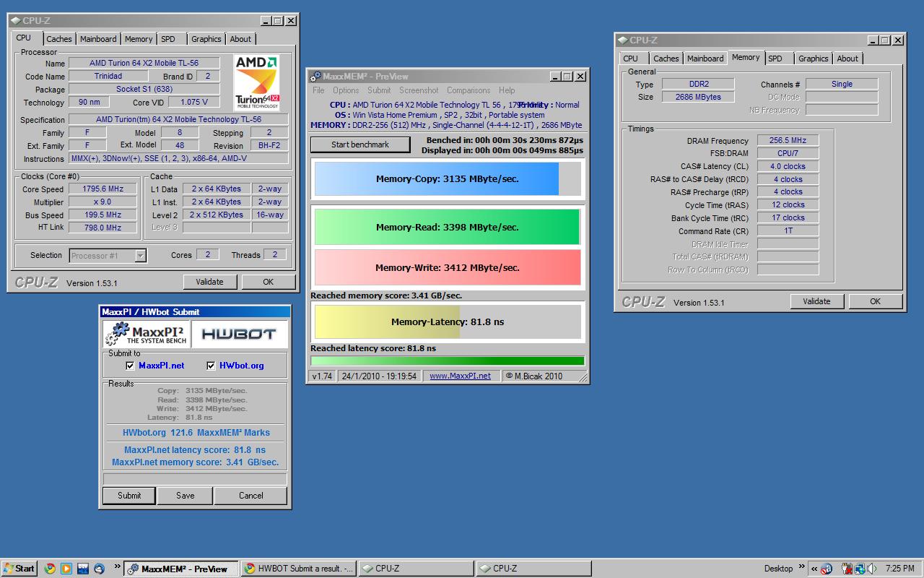
Task: Click the Start benchmark button
Action: tap(360, 144)
